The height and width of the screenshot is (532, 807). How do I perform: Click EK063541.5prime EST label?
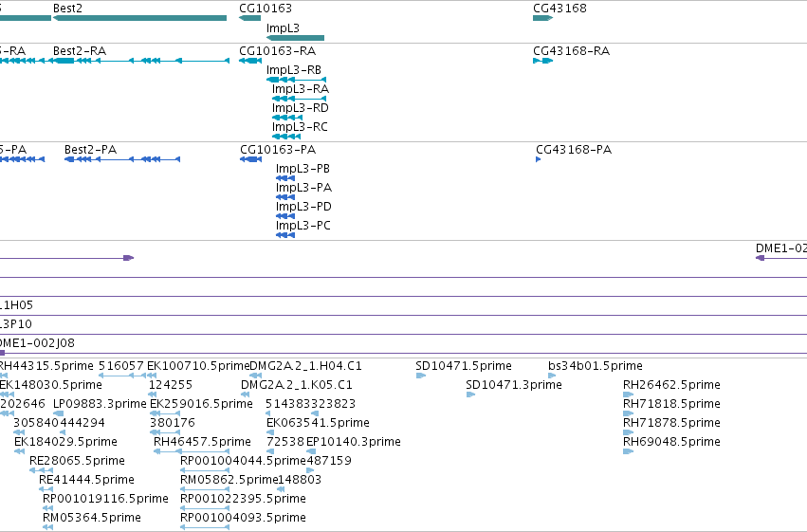click(318, 423)
